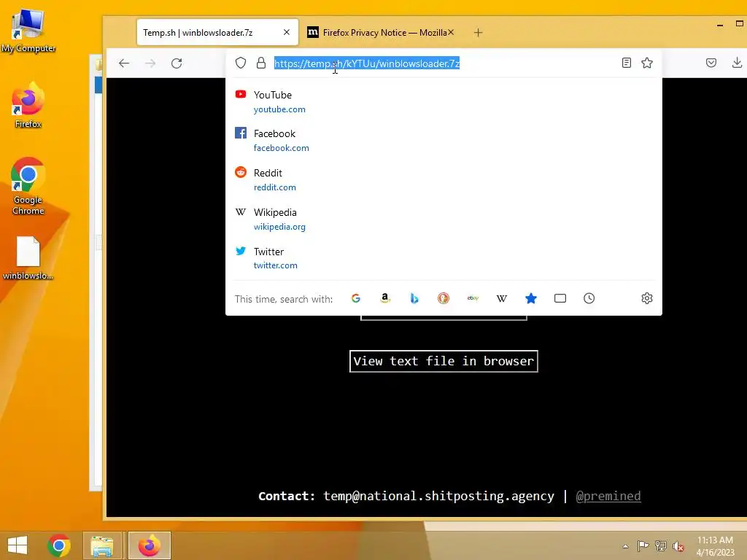Viewport: 747px width, 560px height.
Task: Open My Computer desktop icon
Action: (28, 31)
